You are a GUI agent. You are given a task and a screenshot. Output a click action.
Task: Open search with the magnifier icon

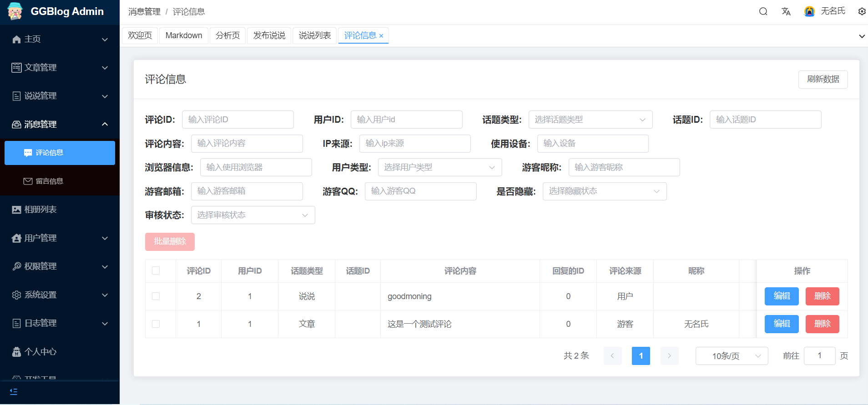[763, 11]
